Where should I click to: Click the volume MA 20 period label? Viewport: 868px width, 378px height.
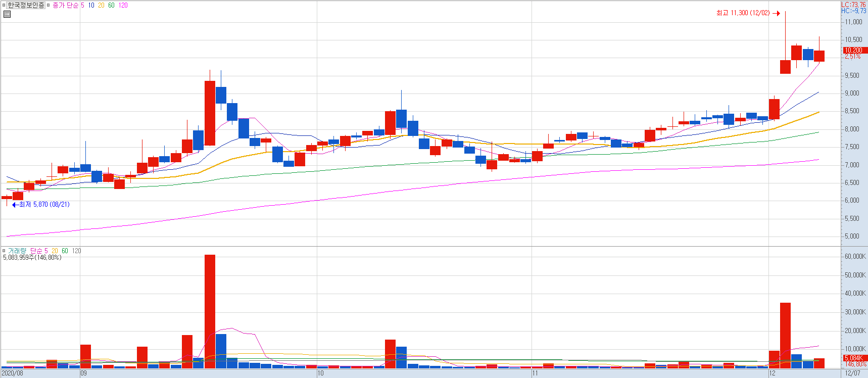pos(55,251)
